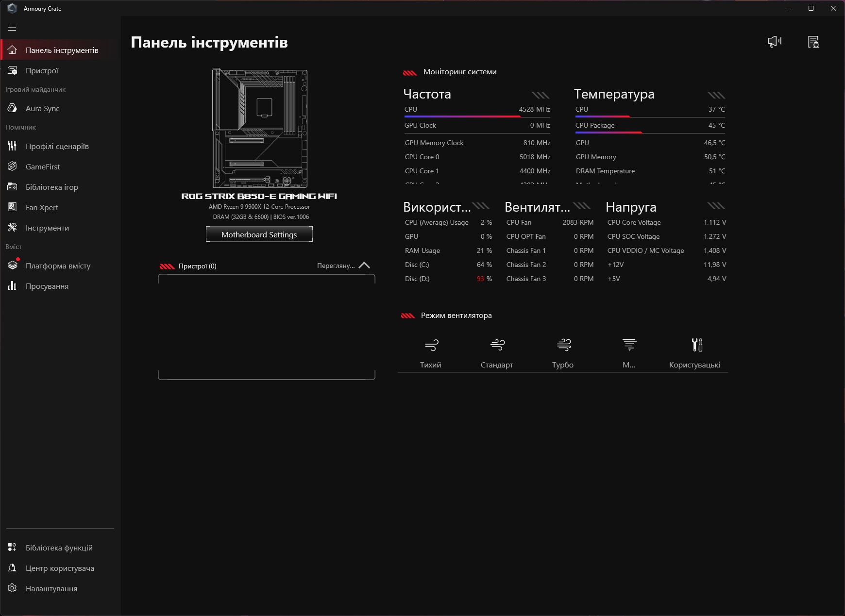Screen dimensions: 845x616
Task: Select the Користувацькі fan mode icon
Action: click(697, 345)
